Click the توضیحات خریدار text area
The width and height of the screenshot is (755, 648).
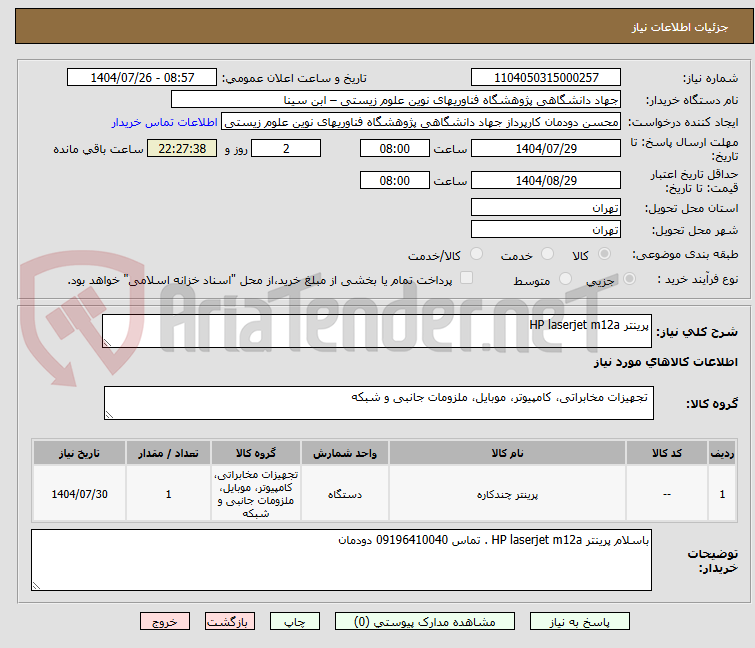341,560
